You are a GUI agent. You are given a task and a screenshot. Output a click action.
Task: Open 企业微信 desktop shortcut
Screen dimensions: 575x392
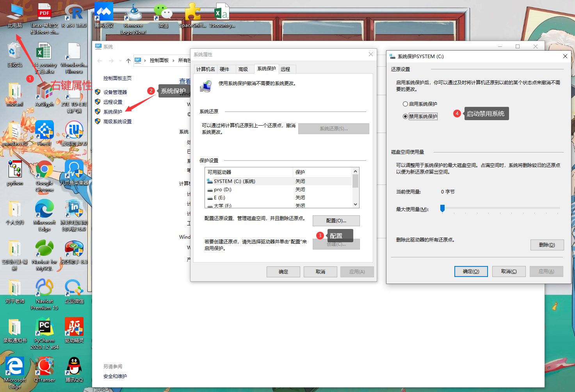coord(74,291)
